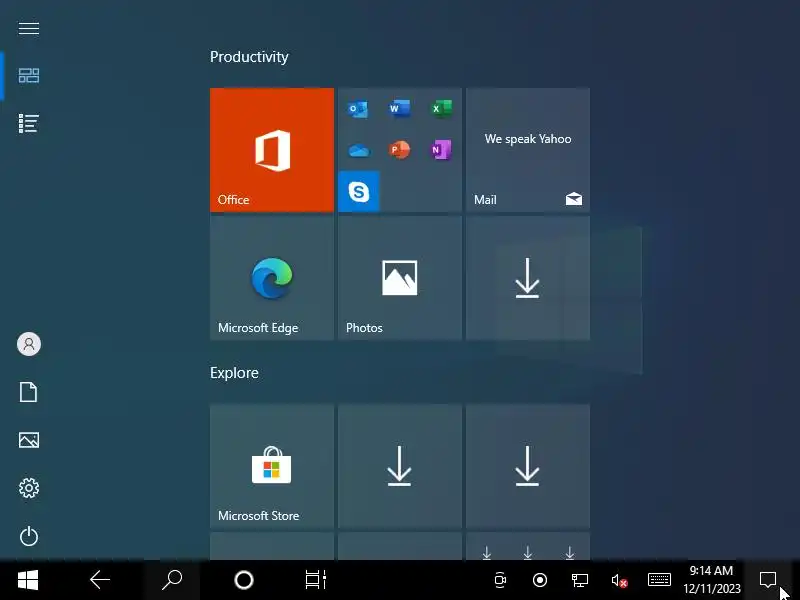Viewport: 800px width, 600px height.
Task: Open the Photos tile
Action: tap(400, 278)
